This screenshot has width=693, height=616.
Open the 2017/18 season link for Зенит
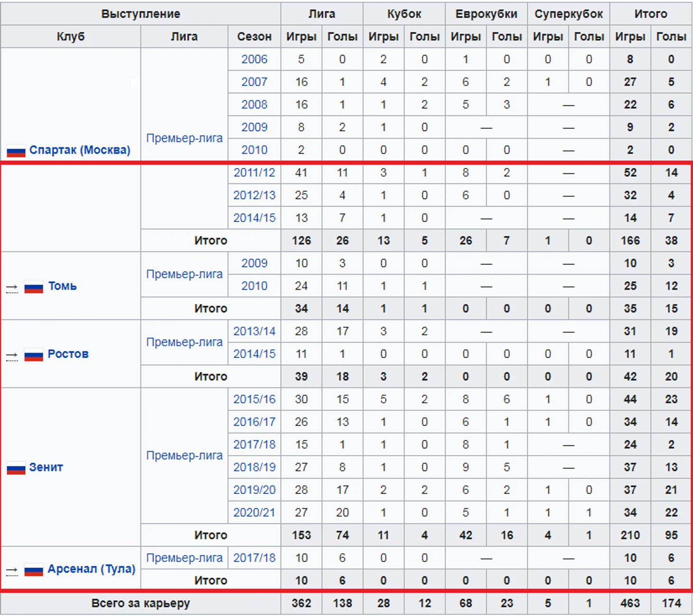[254, 445]
